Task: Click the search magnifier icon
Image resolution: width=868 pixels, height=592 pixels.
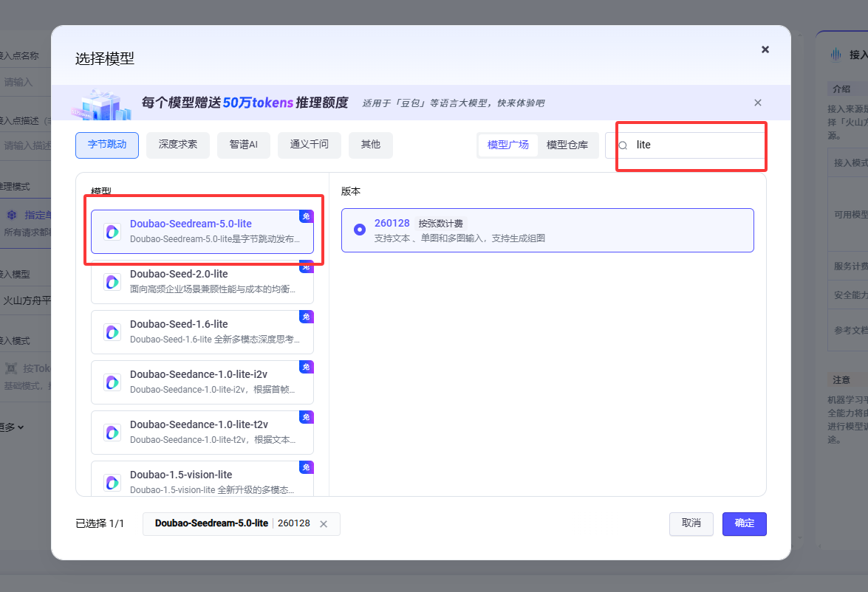Action: (x=623, y=145)
